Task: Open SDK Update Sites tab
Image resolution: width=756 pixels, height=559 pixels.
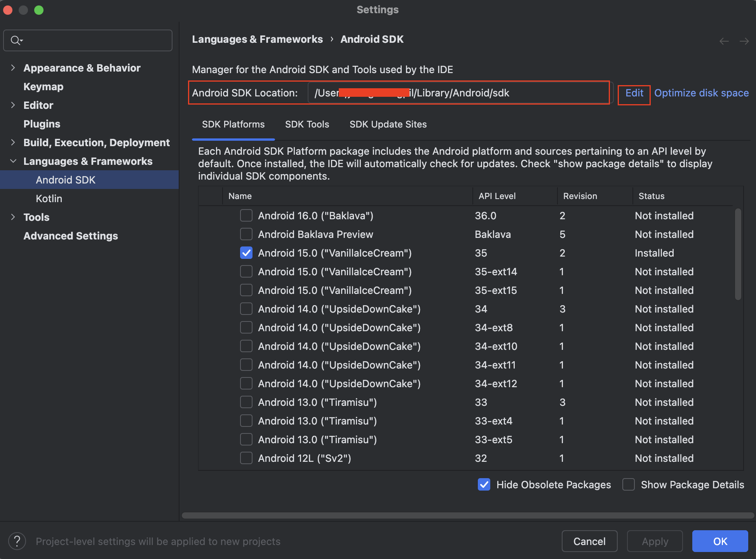Action: point(388,124)
